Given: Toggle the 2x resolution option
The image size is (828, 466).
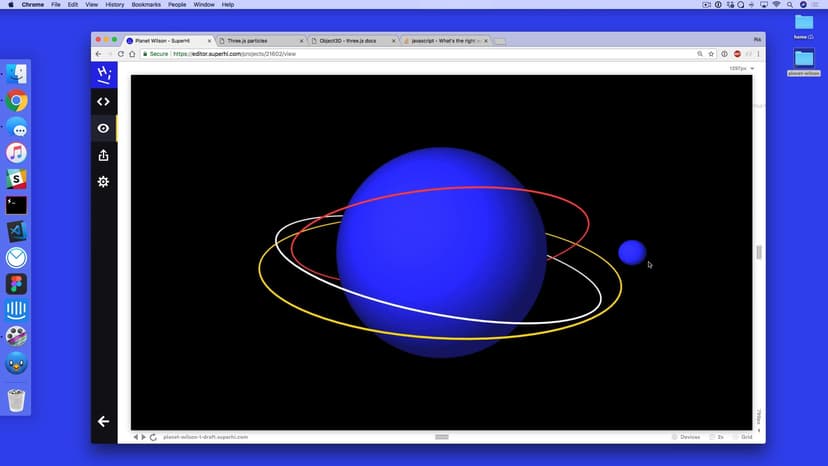Looking at the screenshot, I should pyautogui.click(x=717, y=437).
